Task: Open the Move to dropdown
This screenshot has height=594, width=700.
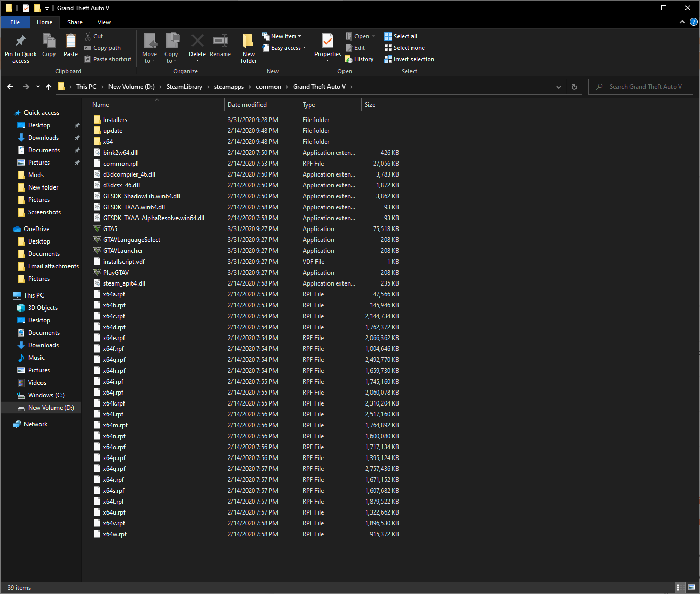Action: pos(149,48)
